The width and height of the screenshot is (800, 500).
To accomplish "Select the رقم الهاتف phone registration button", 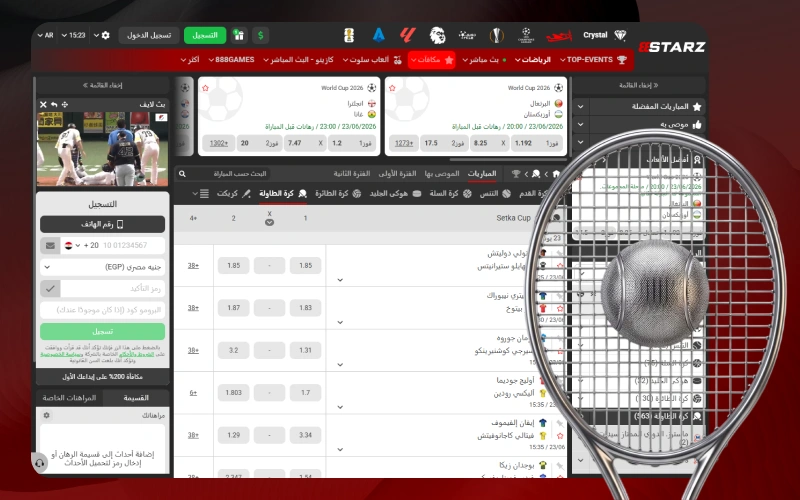I will point(103,224).
